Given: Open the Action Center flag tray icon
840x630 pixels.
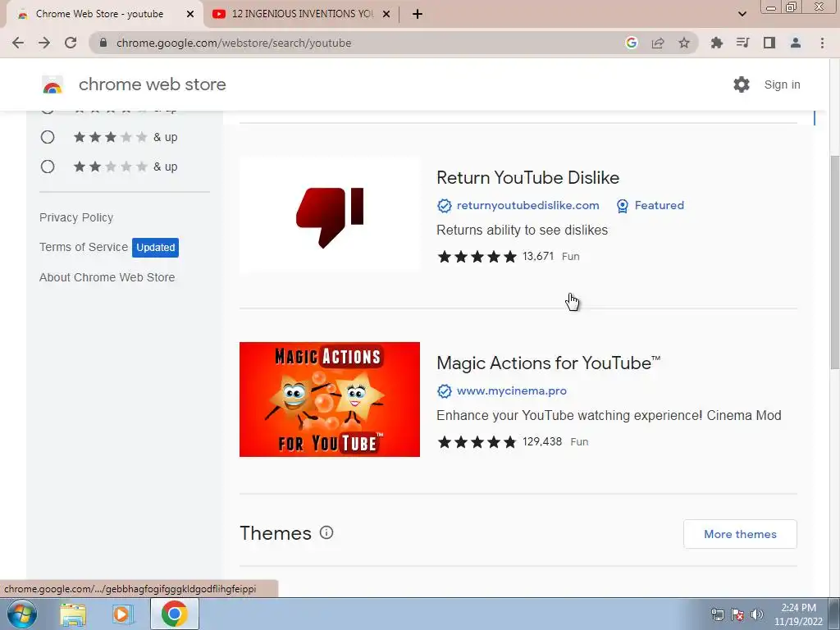Looking at the screenshot, I should (737, 614).
